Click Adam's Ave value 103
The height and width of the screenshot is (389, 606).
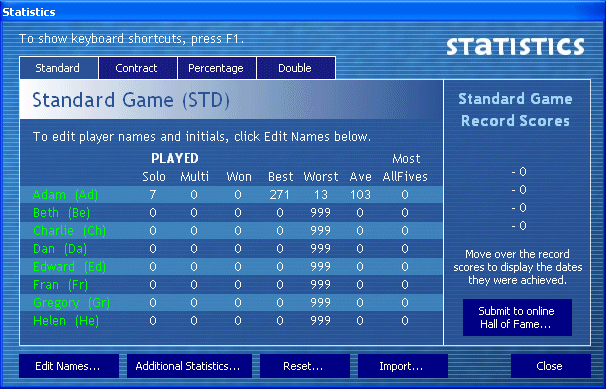pos(360,195)
